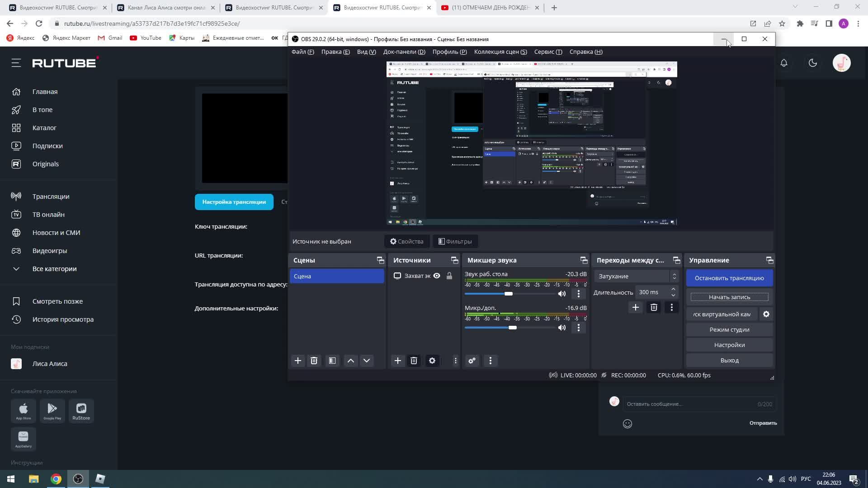Add a new scene with plus icon
The image size is (868, 488).
pos(297,361)
